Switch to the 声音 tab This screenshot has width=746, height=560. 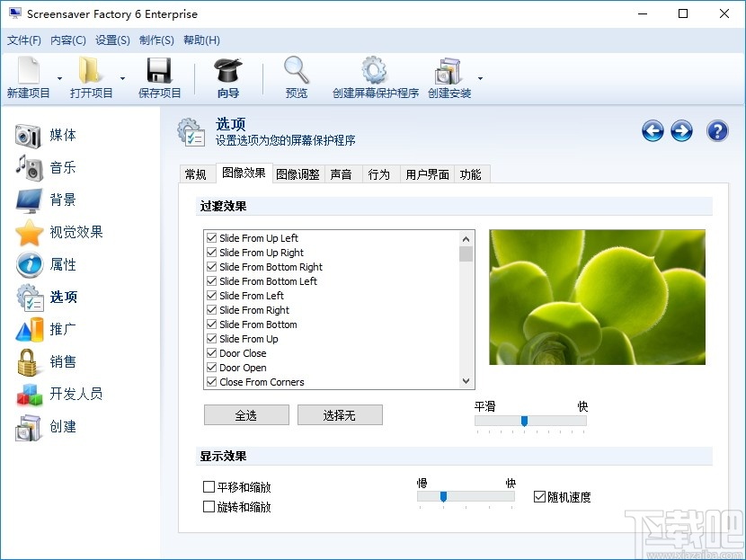click(x=342, y=174)
